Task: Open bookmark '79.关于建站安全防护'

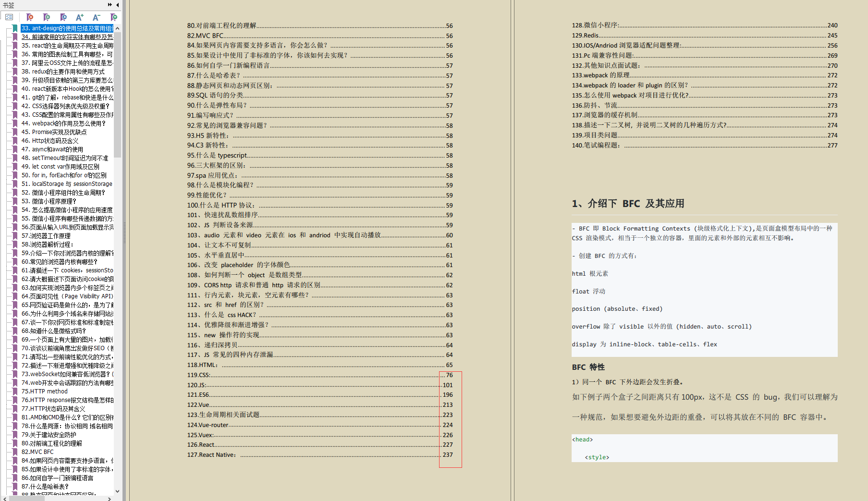Action: (x=49, y=435)
